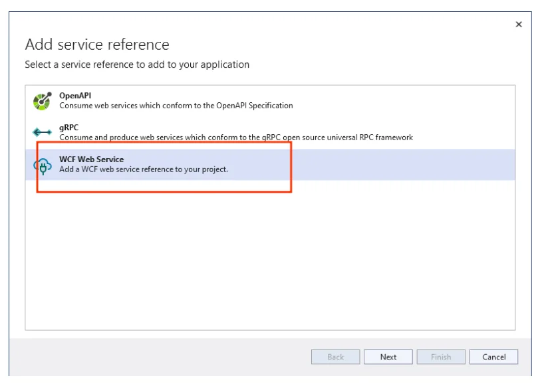Screen dimensions: 544x392
Task: Click the disabled Finish button
Action: pos(441,357)
